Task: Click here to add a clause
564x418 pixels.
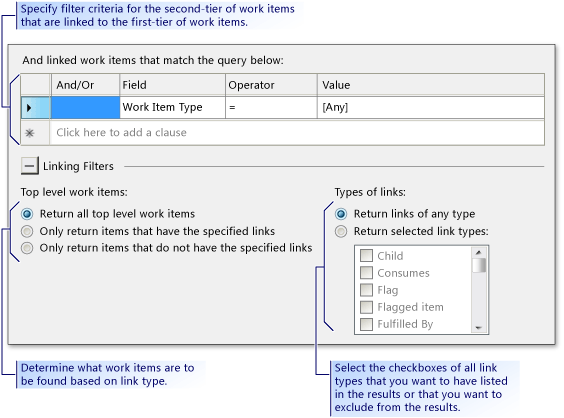Action: click(x=297, y=133)
